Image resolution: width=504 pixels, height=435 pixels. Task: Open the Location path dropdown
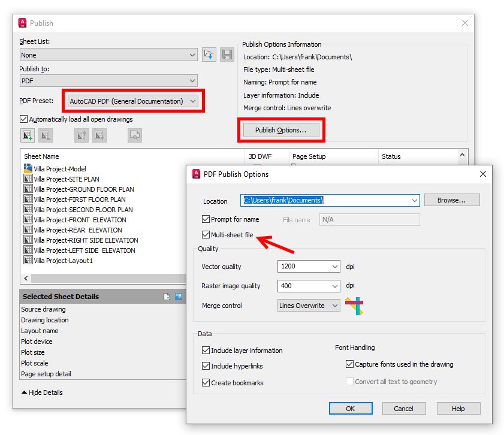click(415, 201)
